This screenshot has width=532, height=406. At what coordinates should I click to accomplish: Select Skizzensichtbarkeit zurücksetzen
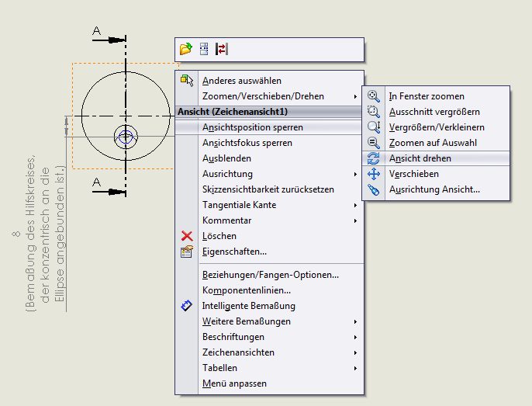click(x=268, y=189)
